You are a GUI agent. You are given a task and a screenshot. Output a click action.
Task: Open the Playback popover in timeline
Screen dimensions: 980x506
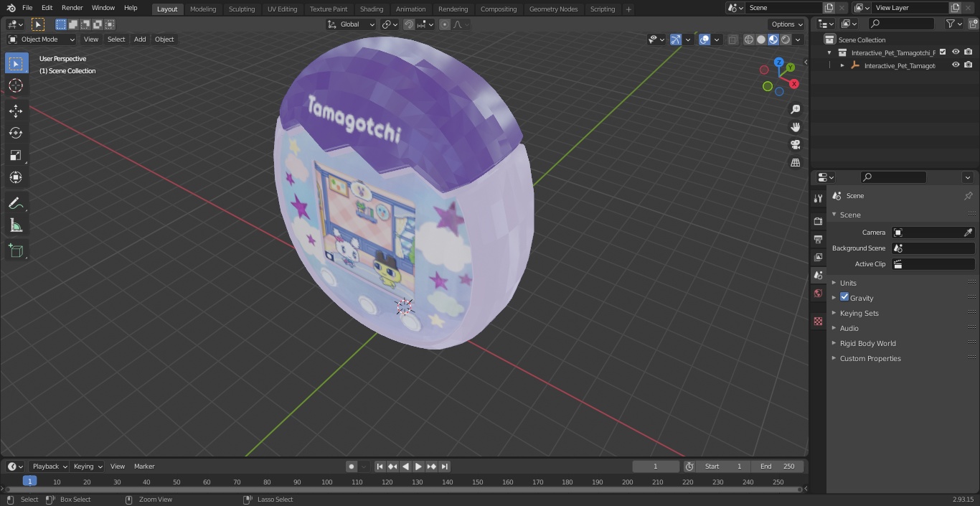(x=49, y=467)
